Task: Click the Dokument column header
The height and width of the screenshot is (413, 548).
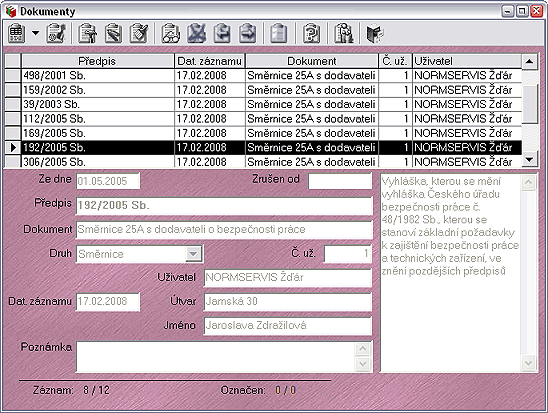Action: click(x=312, y=61)
